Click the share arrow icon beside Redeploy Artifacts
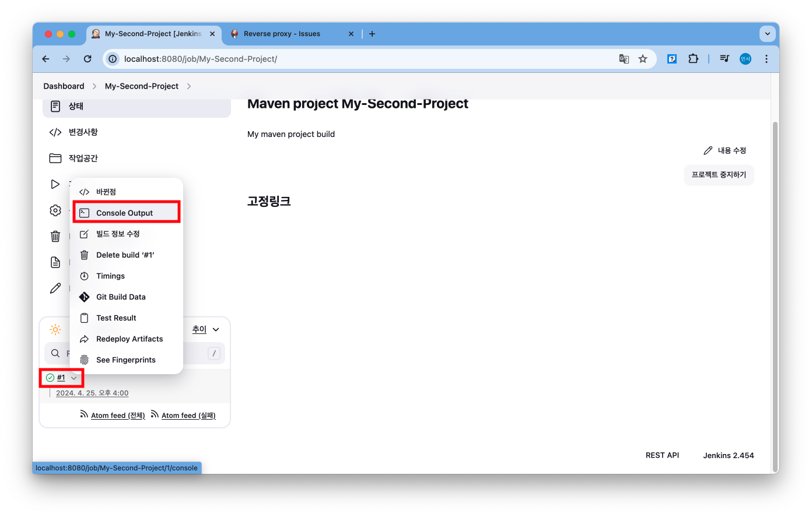Screen dimensions: 812x517 85,339
